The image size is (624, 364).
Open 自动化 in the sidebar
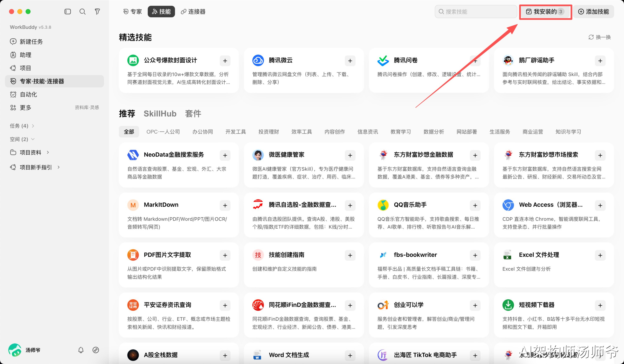(54, 94)
